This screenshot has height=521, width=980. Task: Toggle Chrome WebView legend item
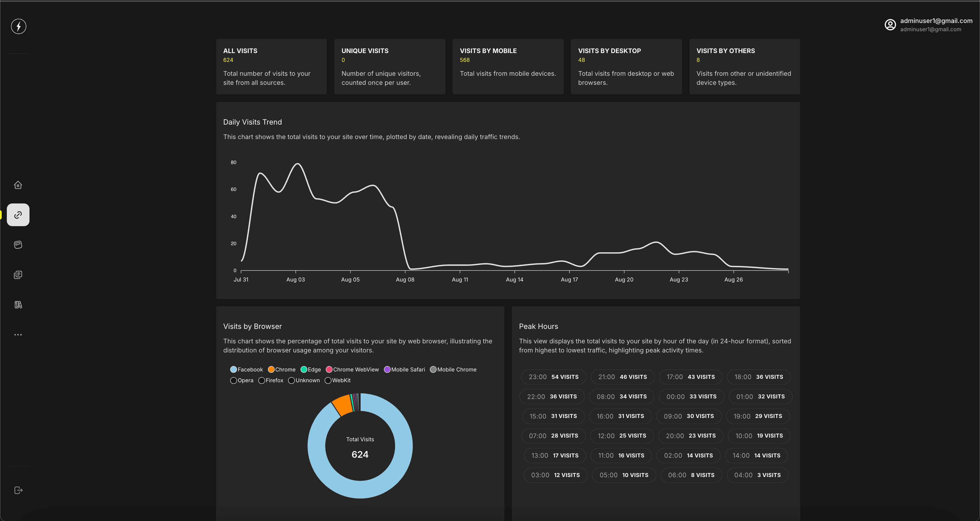[352, 369]
